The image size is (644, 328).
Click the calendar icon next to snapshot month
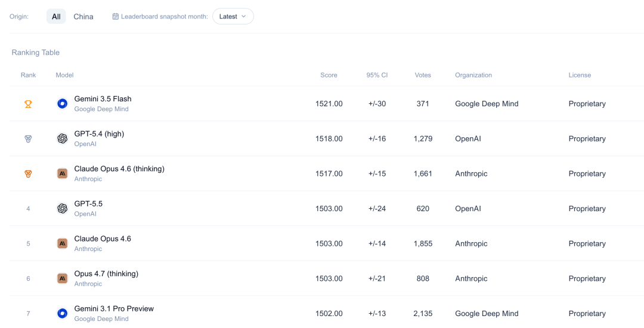pos(116,17)
